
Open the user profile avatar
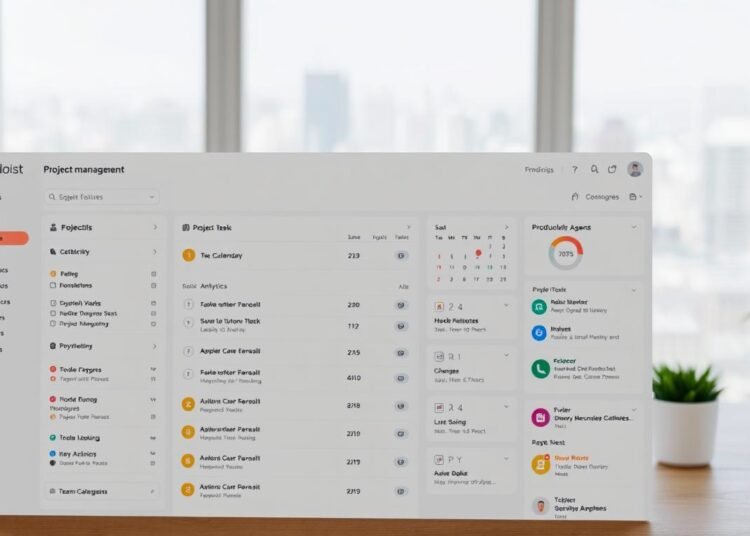635,169
